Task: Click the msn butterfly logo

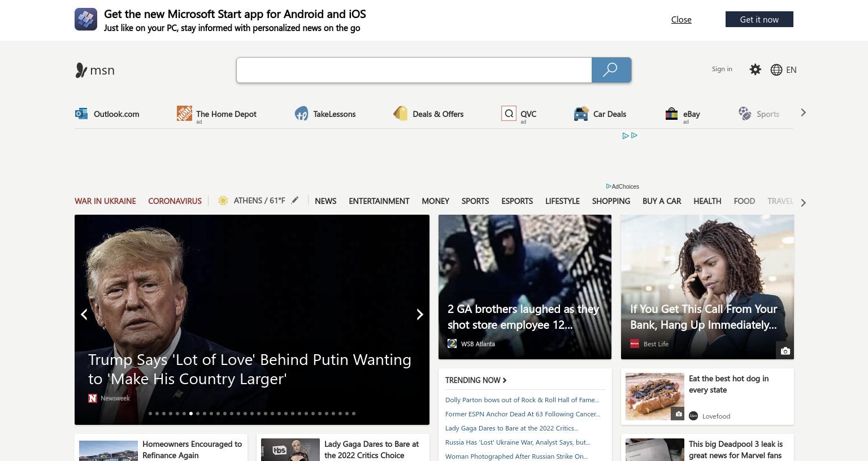Action: point(81,70)
